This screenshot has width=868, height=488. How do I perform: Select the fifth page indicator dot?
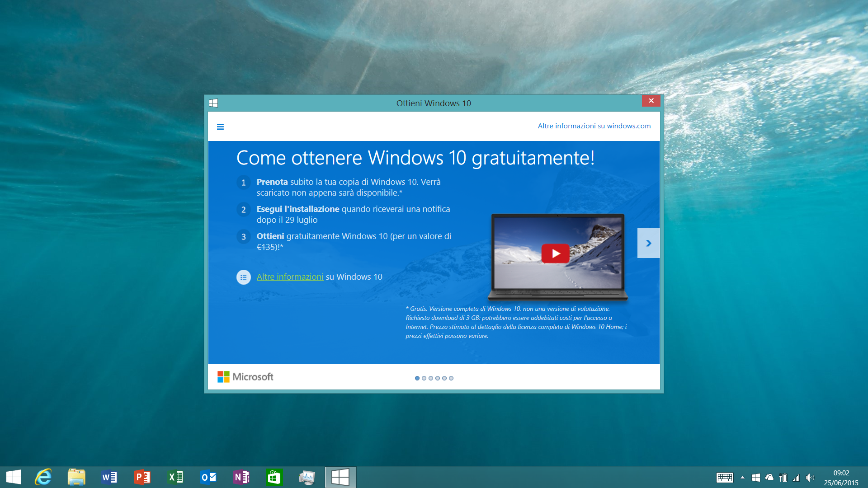point(444,378)
